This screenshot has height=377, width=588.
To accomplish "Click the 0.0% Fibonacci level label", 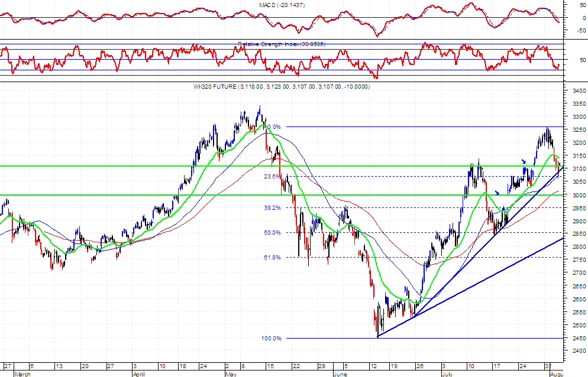I will point(274,127).
